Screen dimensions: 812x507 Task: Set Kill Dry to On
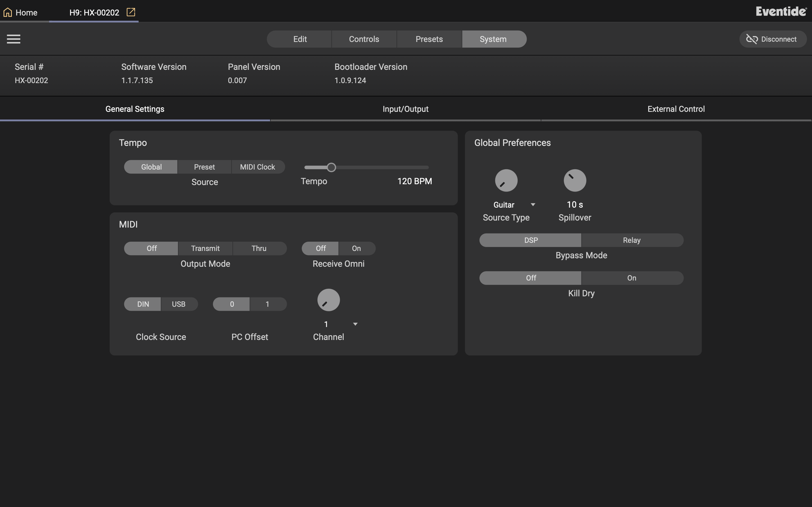[x=632, y=278]
